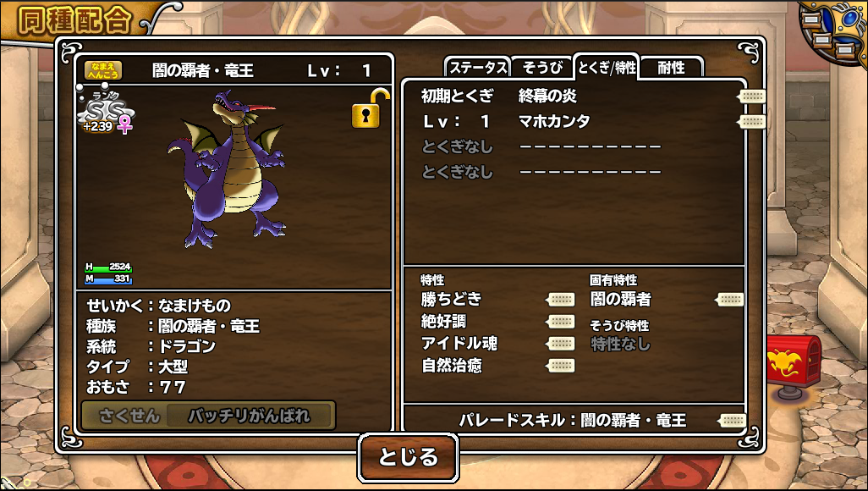Show details tag for アイドル魂 trait
Image resolution: width=868 pixels, height=491 pixels.
(560, 345)
